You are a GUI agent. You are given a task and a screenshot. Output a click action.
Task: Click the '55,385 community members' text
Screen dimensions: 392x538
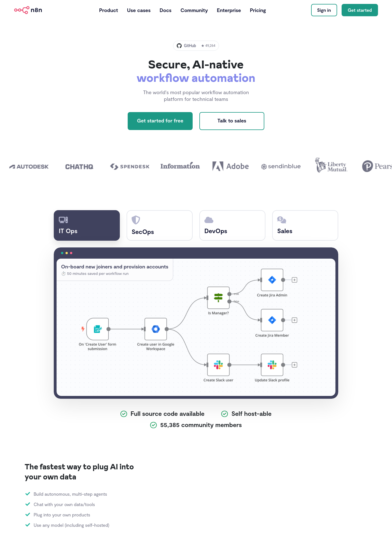201,425
